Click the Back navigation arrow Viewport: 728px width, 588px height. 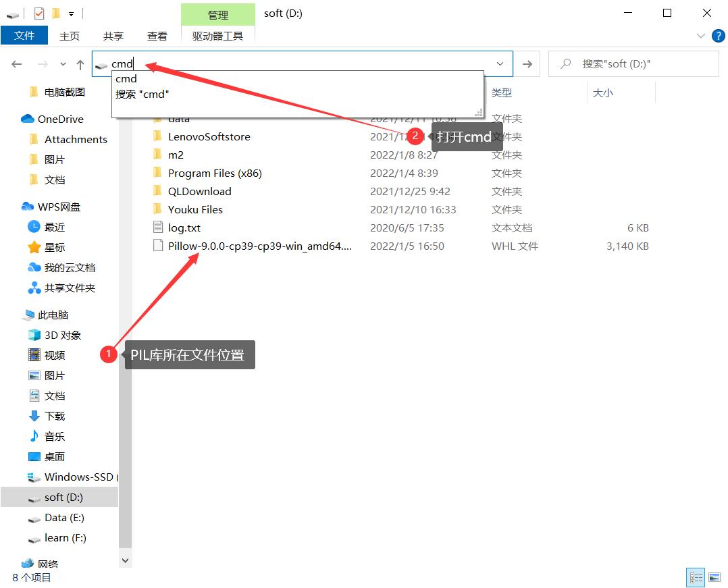point(16,63)
